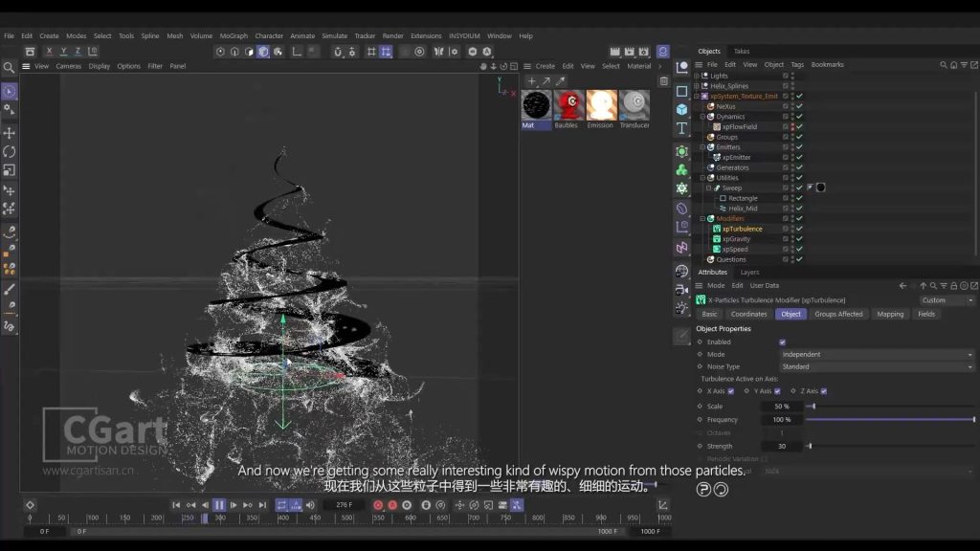This screenshot has height=551, width=980.
Task: Open the Object Manager Tags menu
Action: pos(797,64)
